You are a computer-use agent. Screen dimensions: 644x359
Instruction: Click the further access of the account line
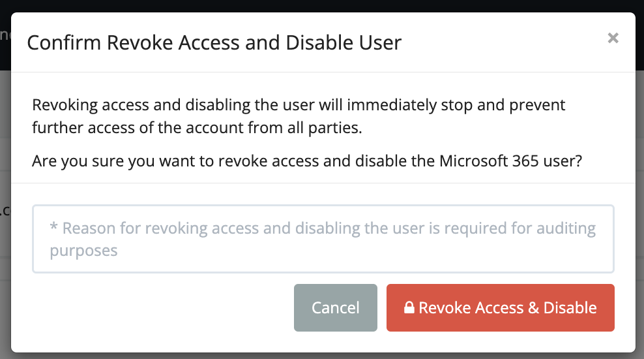[x=197, y=128]
